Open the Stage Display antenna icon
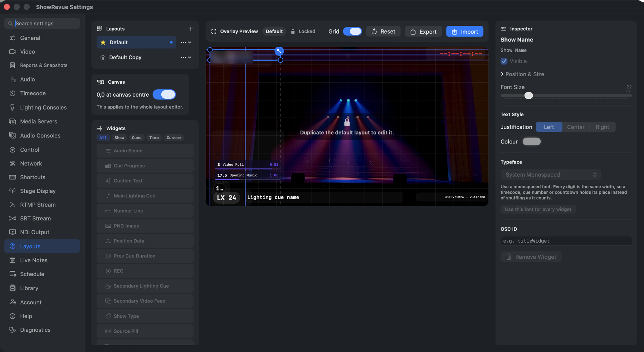Screen dimensions: 644x352 pos(13,191)
